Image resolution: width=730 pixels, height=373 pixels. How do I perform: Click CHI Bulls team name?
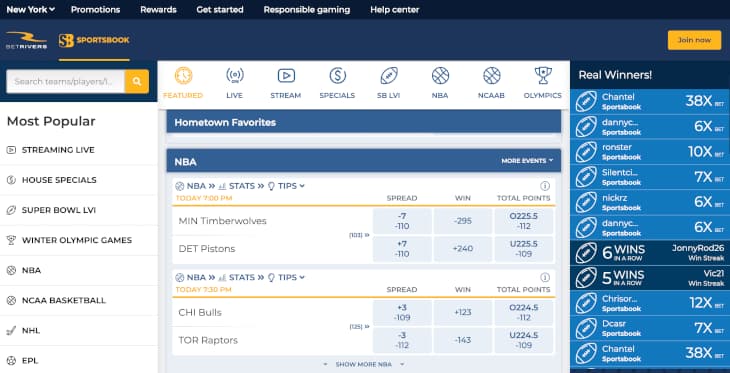point(200,312)
